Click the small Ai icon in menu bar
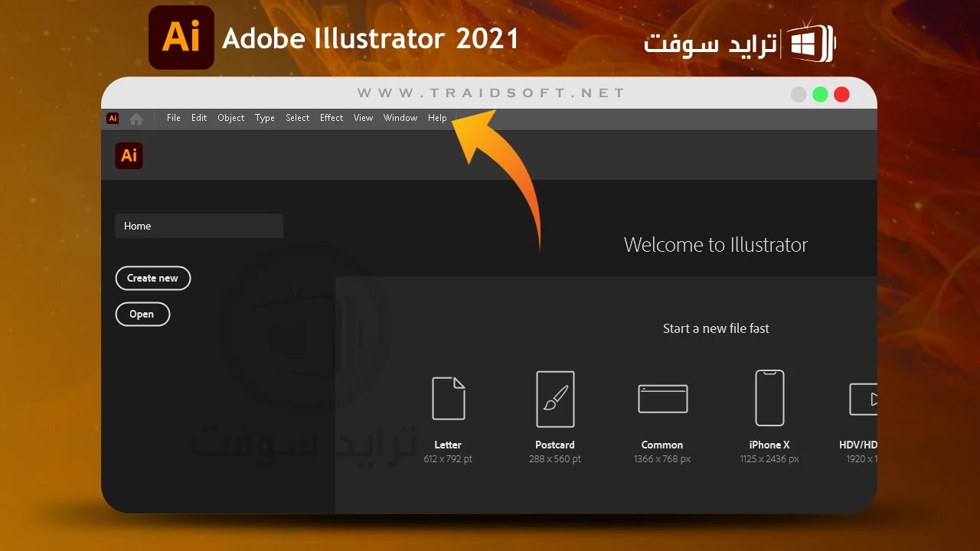This screenshot has height=551, width=980. coord(113,118)
